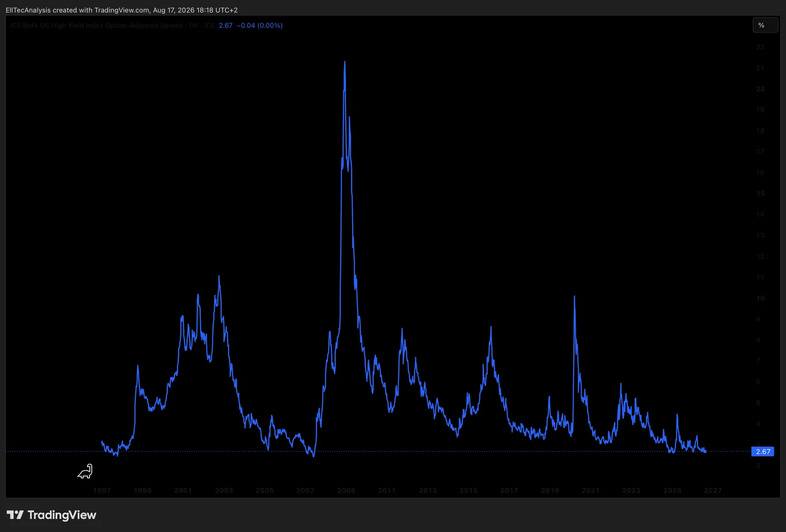Click the 21 value on the price axis
This screenshot has height=532, width=786.
point(760,68)
